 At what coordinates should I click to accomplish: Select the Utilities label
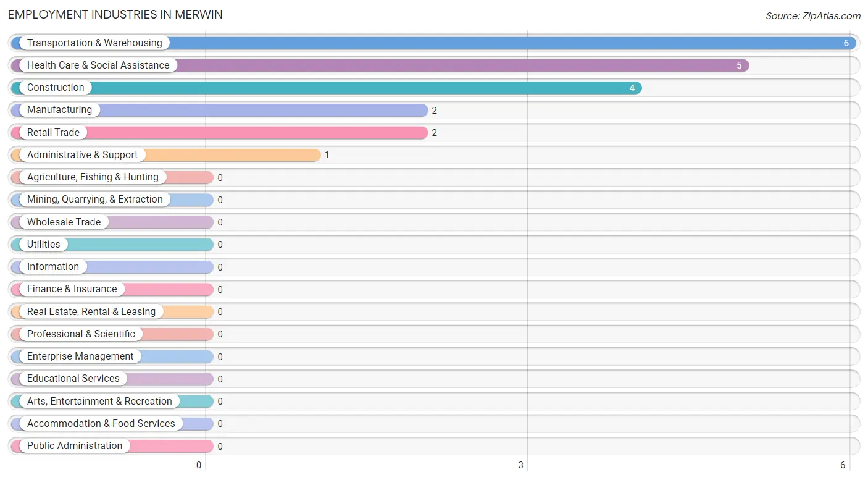44,244
